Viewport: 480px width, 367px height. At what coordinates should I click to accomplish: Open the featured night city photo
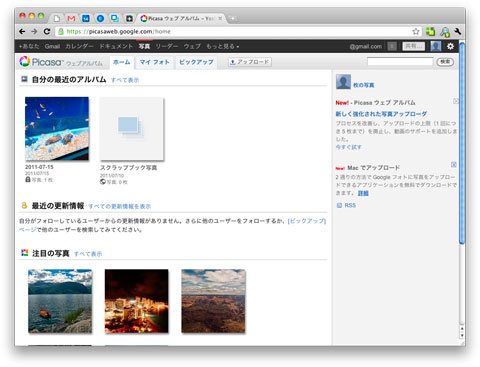click(x=137, y=301)
